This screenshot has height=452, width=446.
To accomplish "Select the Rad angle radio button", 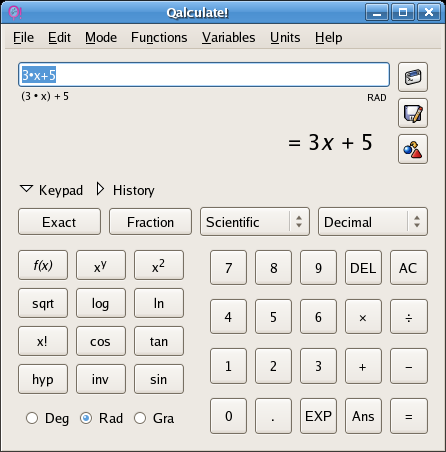I will click(x=86, y=418).
